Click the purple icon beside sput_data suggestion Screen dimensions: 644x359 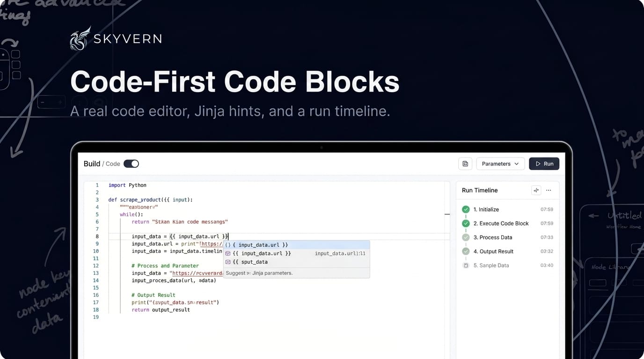[228, 262]
